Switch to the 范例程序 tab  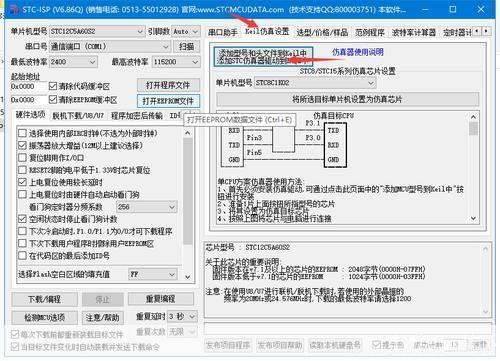click(x=369, y=32)
